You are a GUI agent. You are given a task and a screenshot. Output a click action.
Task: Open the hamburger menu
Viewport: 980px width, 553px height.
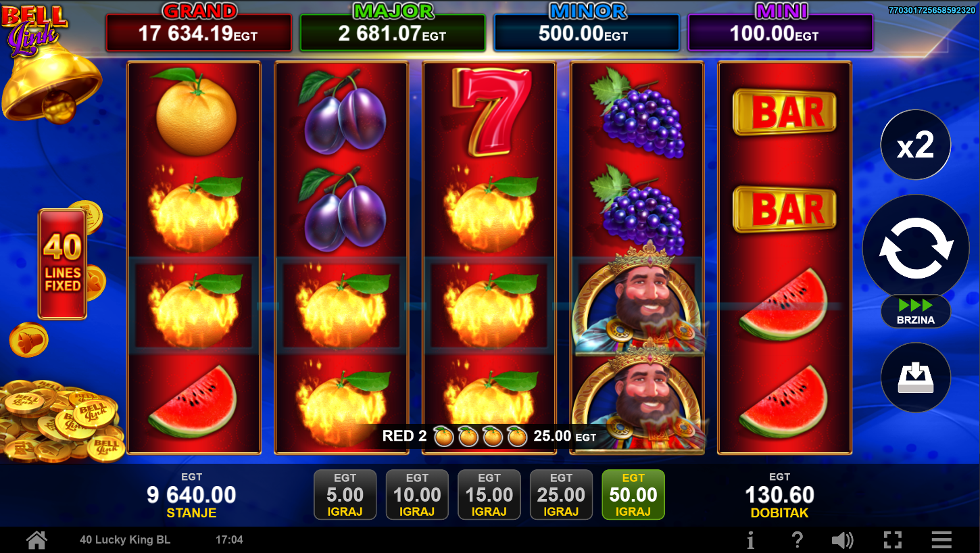pos(941,539)
